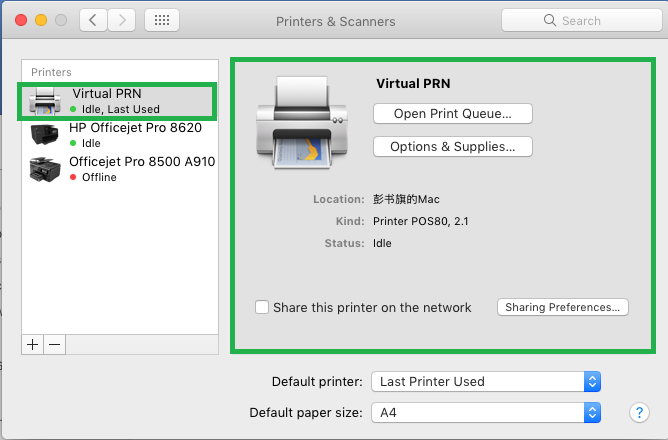This screenshot has height=440, width=668.
Task: Open the Default printer dropdown
Action: tap(486, 382)
